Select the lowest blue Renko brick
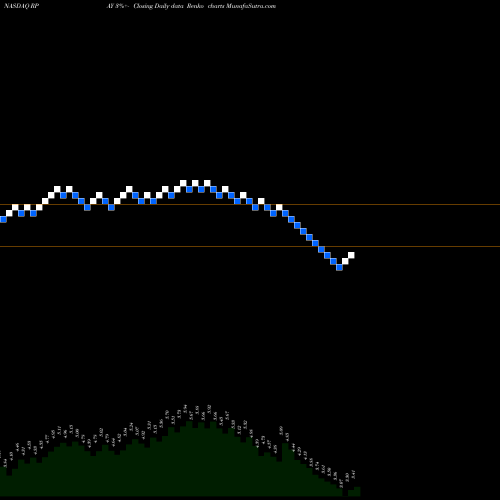This screenshot has height=500, width=500. pyautogui.click(x=339, y=267)
